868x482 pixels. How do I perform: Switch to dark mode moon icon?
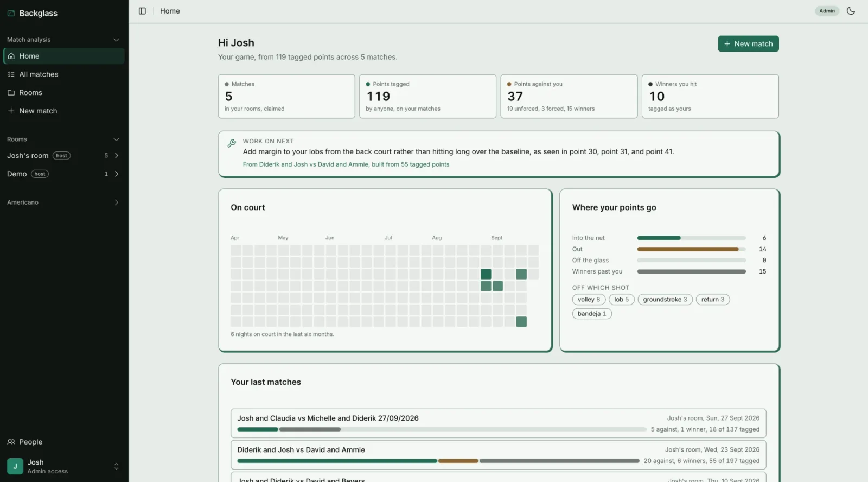[851, 11]
